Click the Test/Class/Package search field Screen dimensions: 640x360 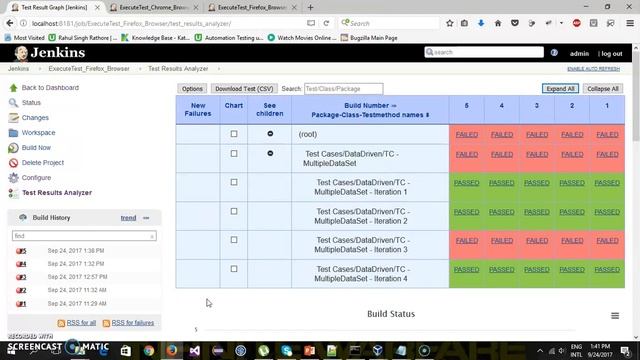pos(343,89)
